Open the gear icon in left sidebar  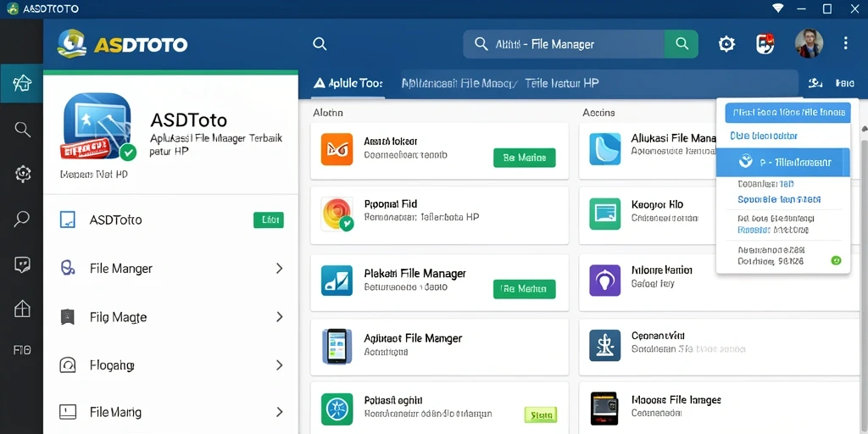point(22,174)
